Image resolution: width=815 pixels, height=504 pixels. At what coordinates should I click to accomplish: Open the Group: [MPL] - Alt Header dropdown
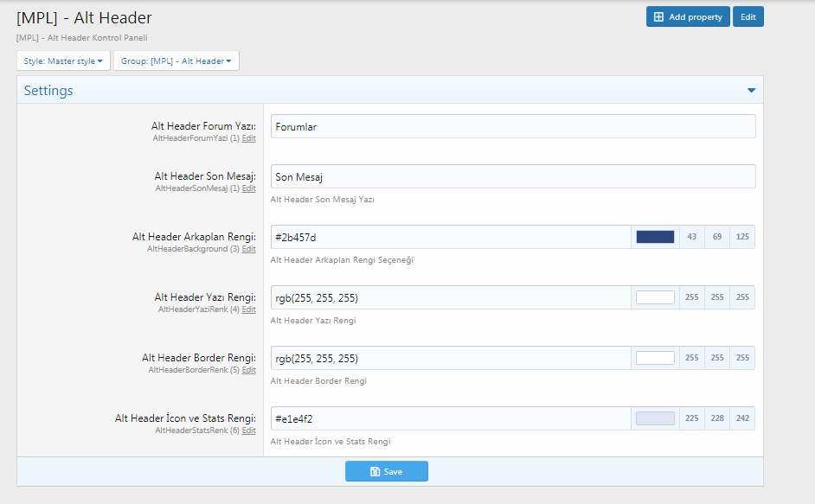176,61
